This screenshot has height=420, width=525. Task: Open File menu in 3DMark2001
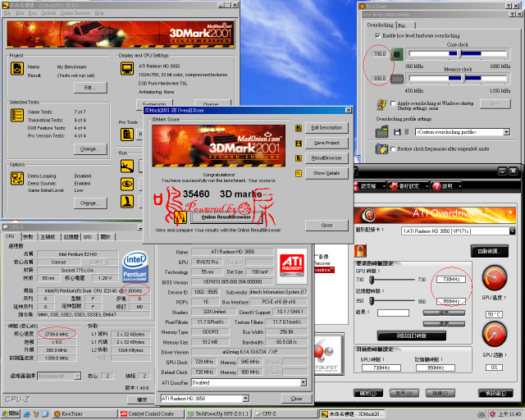(x=7, y=13)
